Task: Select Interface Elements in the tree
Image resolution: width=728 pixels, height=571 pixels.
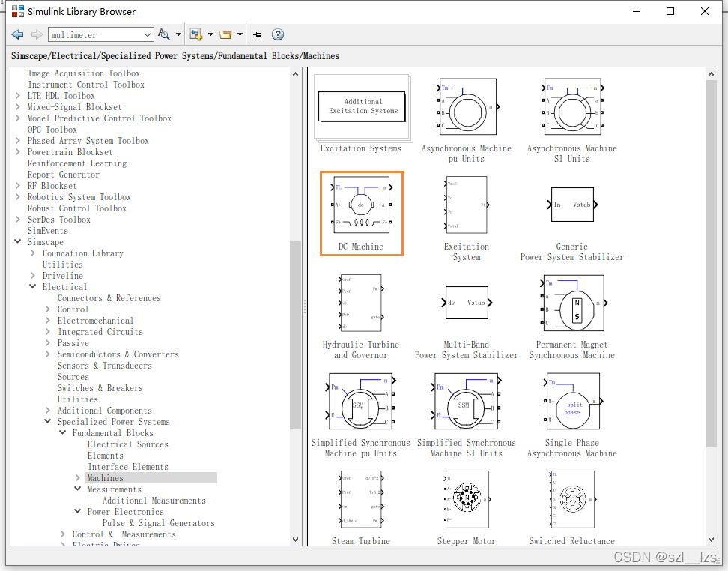Action: coord(127,467)
